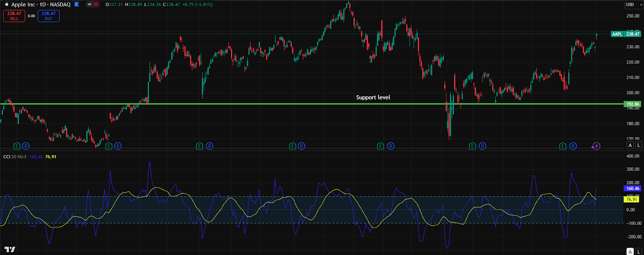The height and width of the screenshot is (255, 644).
Task: Click the rightmost earnings E marker
Action: (x=563, y=146)
